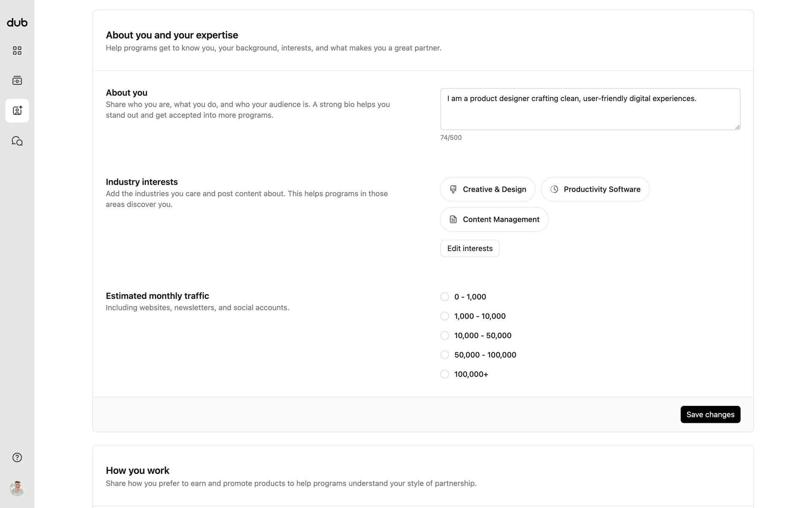This screenshot has height=508, width=812.
Task: Open the payouts wallet icon in sidebar
Action: point(17,80)
